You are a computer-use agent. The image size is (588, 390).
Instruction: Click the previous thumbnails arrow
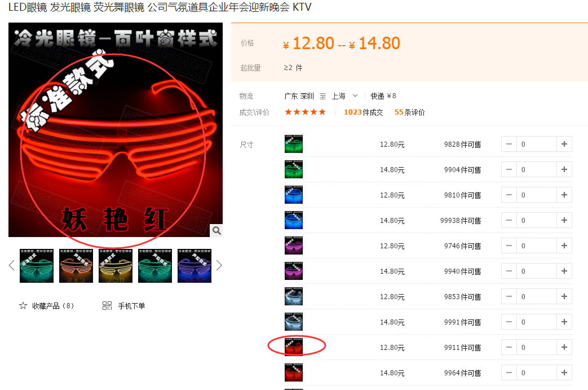click(x=11, y=265)
